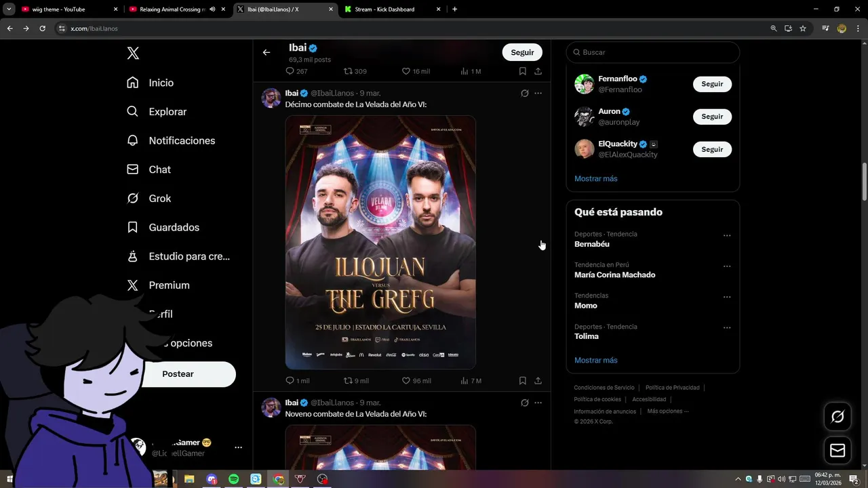Bookmark the post with 267 replies

[x=523, y=71]
